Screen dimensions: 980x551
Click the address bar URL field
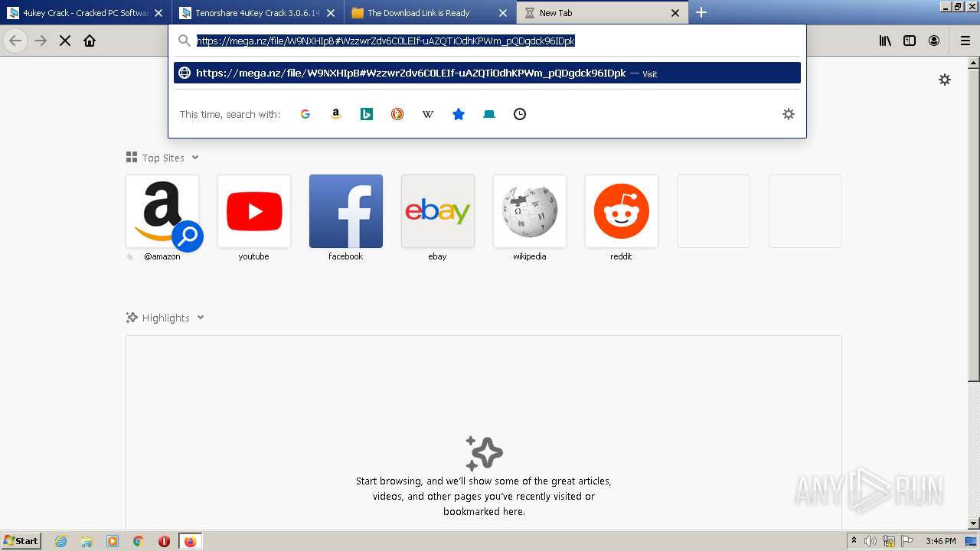(487, 41)
